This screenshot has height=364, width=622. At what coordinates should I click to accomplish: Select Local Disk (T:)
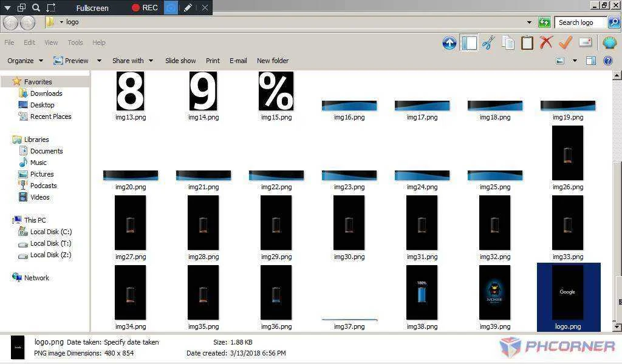pyautogui.click(x=51, y=243)
